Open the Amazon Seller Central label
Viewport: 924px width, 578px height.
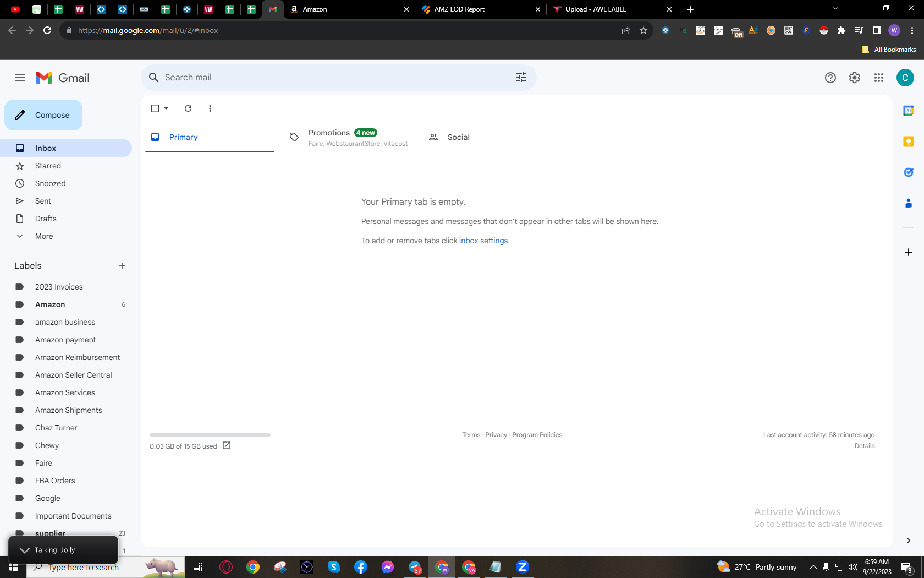[66, 375]
